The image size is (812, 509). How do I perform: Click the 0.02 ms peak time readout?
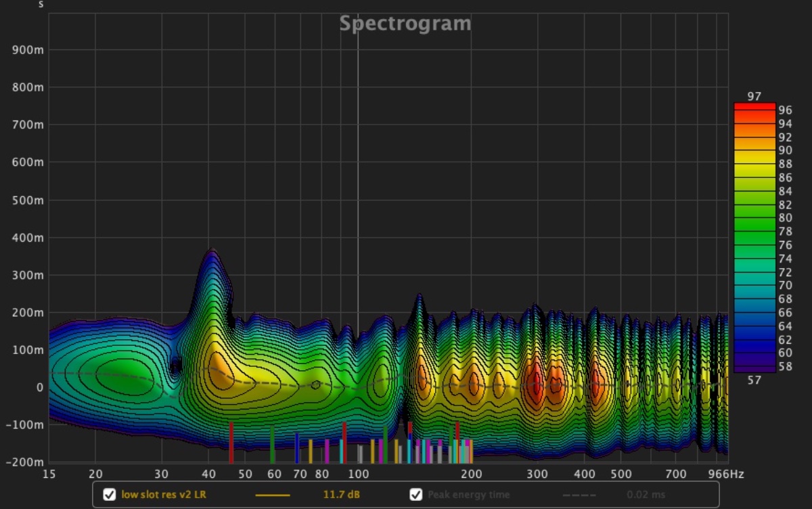pos(646,495)
